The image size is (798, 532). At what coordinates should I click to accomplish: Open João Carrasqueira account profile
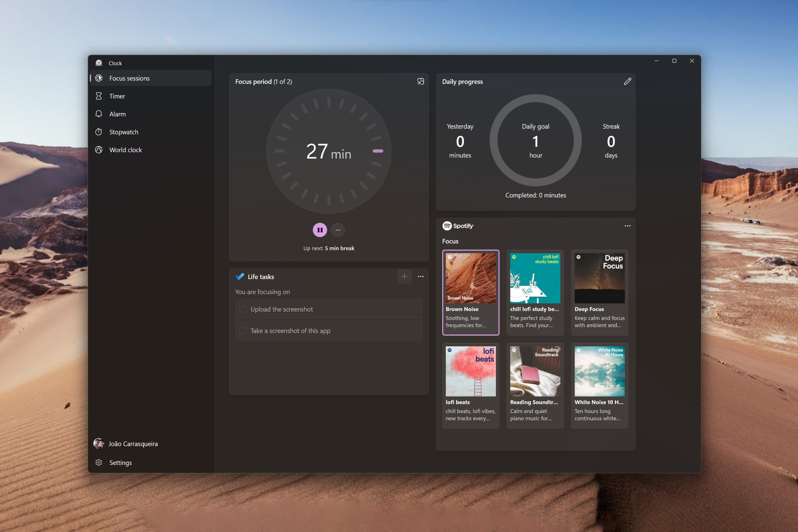pos(151,443)
